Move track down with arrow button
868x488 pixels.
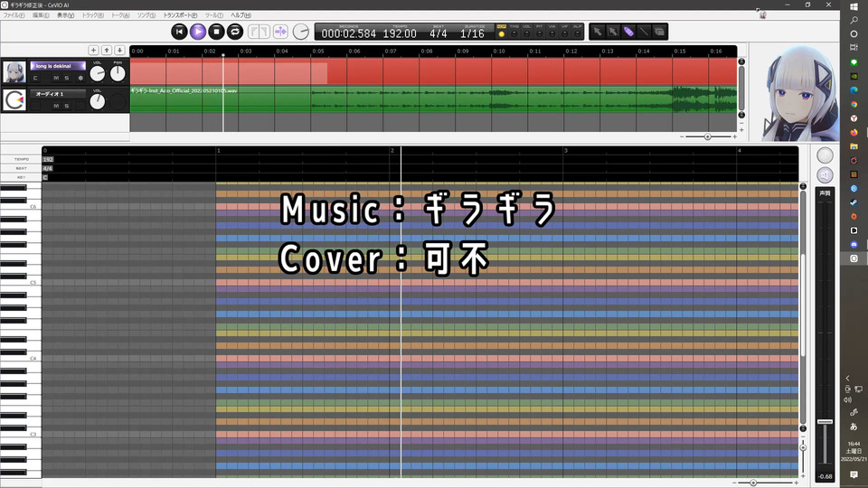[119, 50]
